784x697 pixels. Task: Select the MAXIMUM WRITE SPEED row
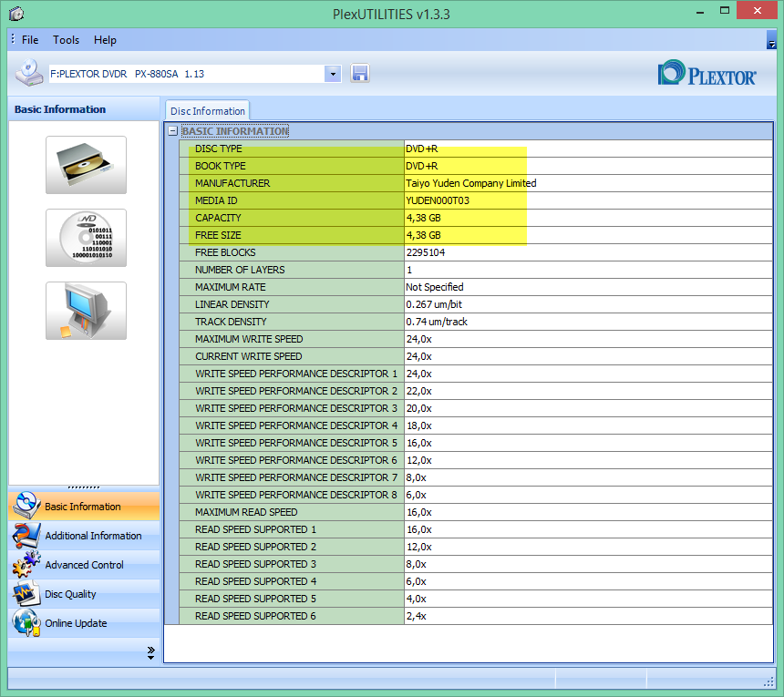(x=476, y=339)
